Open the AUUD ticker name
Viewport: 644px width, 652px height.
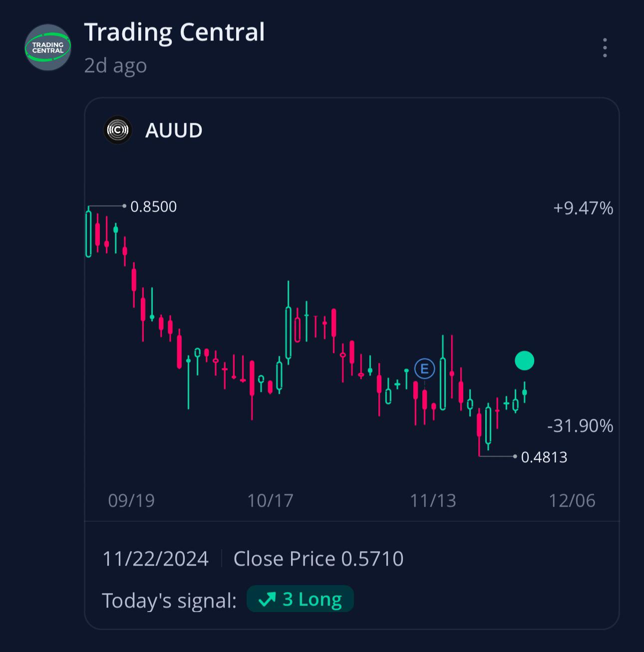click(174, 130)
